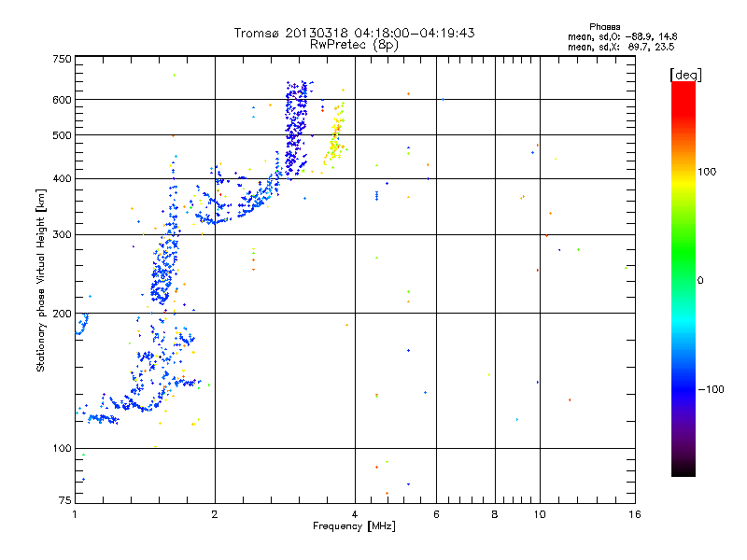Click the x-axis '4' MHz tick label
Screen dimensions: 747x560
coord(355,514)
